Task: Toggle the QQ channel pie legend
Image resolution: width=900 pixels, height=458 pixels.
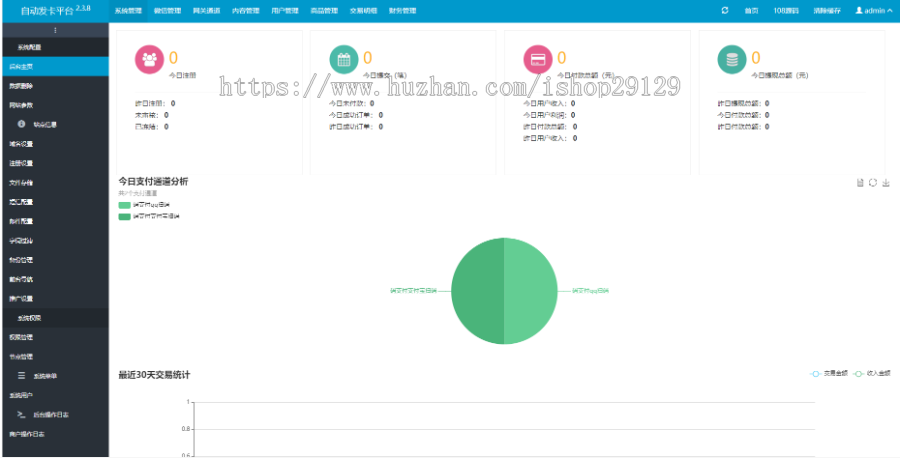Action: (144, 205)
